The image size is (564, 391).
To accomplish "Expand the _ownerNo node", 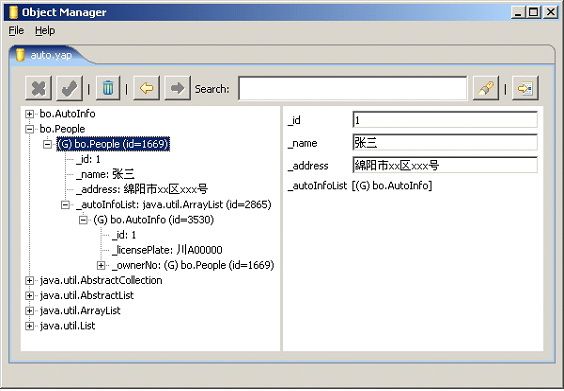I will [x=101, y=265].
